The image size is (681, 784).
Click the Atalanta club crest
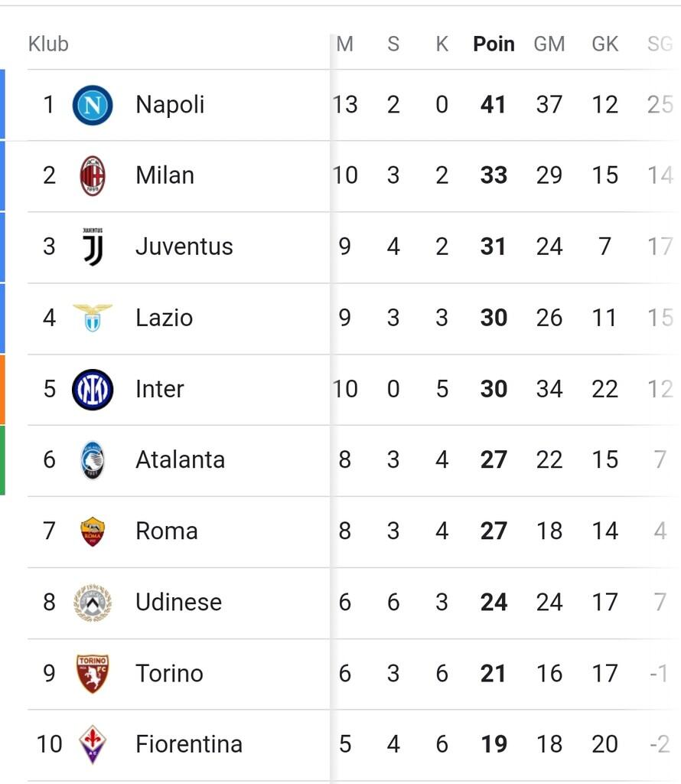tap(93, 460)
